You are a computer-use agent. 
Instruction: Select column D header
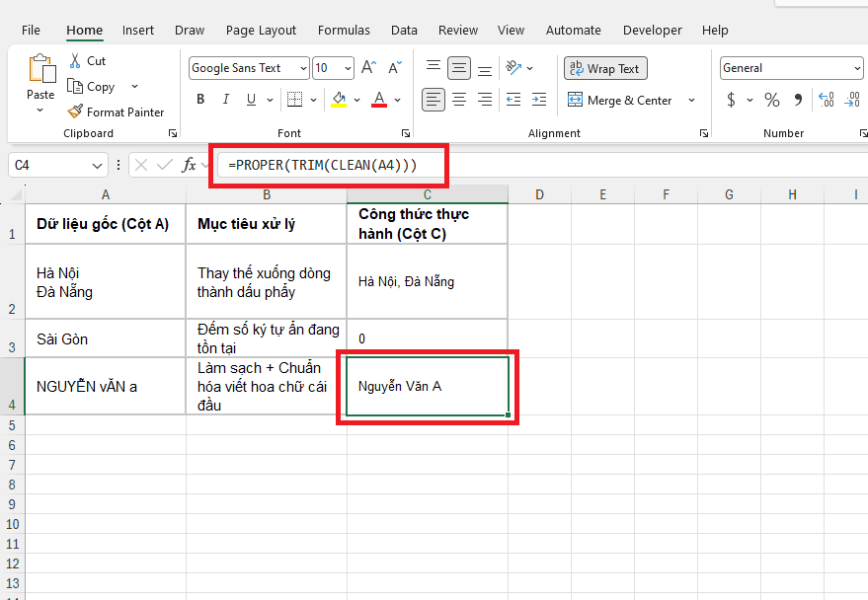tap(540, 194)
